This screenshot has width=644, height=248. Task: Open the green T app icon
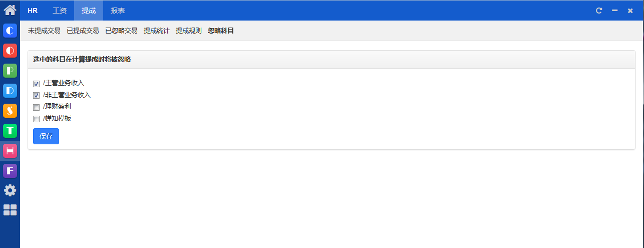tap(10, 131)
